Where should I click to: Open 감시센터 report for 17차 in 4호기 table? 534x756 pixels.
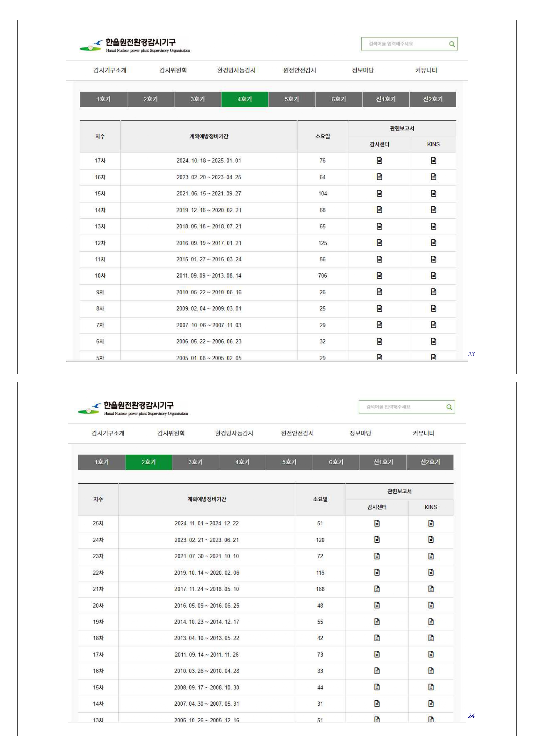point(379,160)
